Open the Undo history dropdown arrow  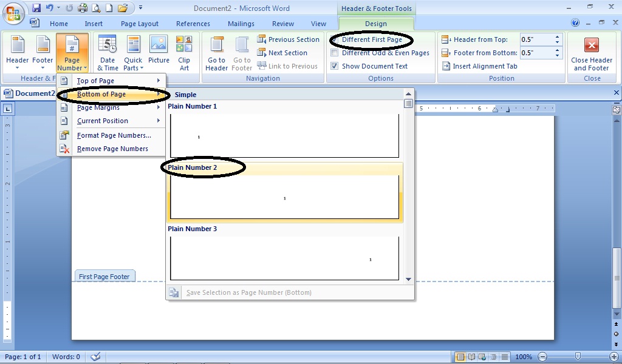58,8
